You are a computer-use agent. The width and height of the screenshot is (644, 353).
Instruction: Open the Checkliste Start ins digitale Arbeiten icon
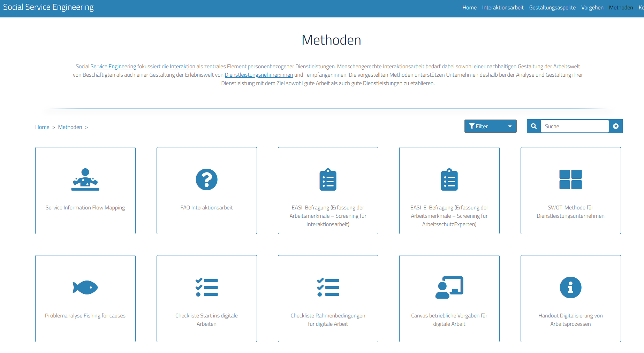[x=206, y=287]
